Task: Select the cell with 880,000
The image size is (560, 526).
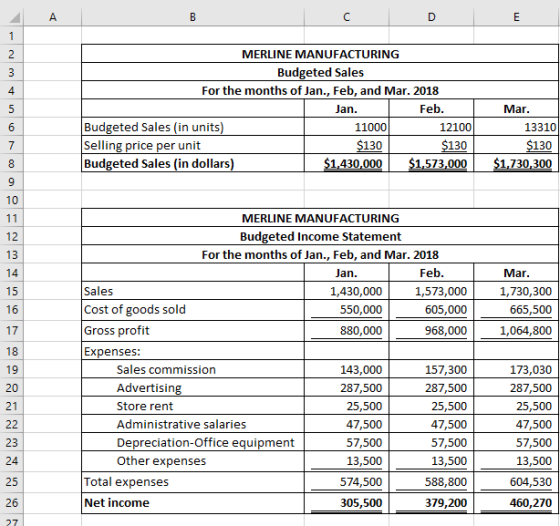Action: 346,331
